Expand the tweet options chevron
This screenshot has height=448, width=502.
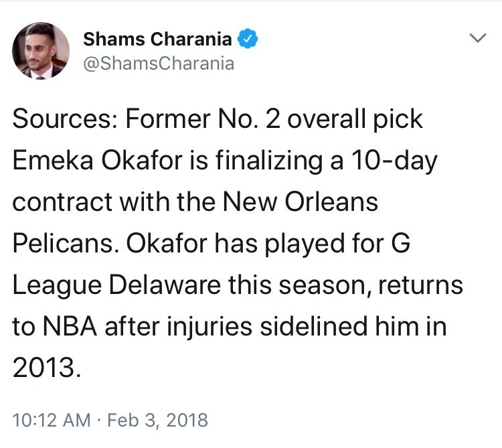(478, 38)
